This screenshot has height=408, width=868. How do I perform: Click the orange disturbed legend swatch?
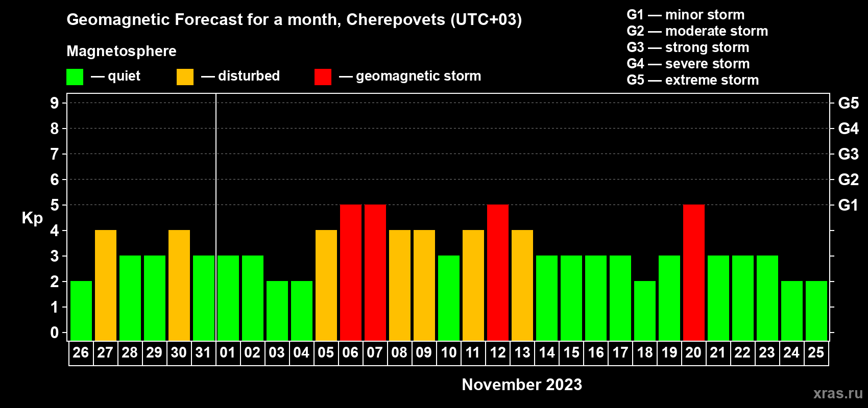click(x=185, y=77)
